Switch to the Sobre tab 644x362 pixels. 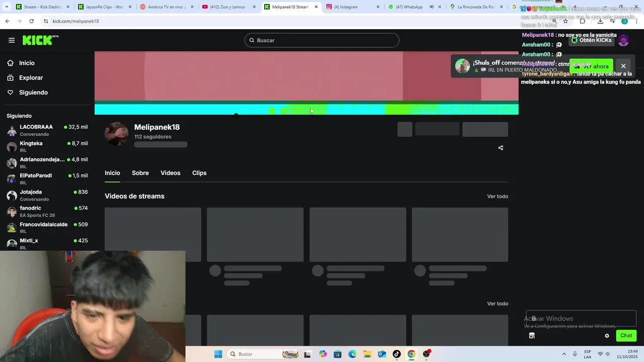[140, 173]
